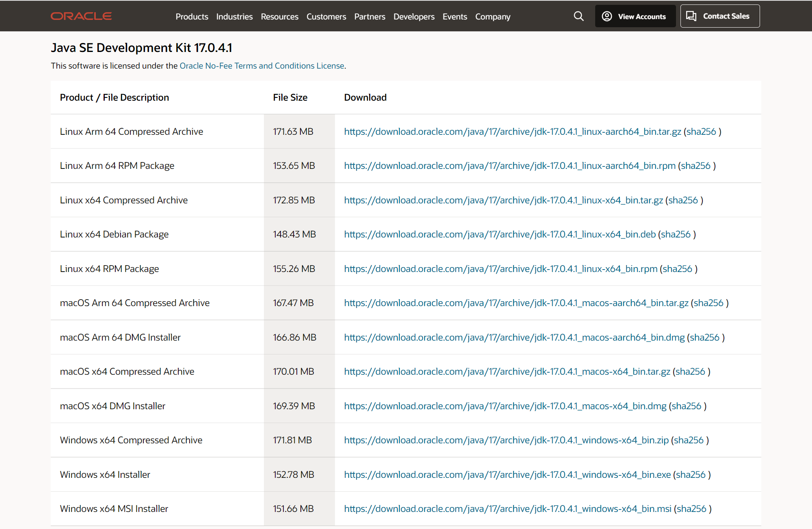Download the macOS x64 tar.gz archive
The width and height of the screenshot is (812, 529).
click(507, 371)
